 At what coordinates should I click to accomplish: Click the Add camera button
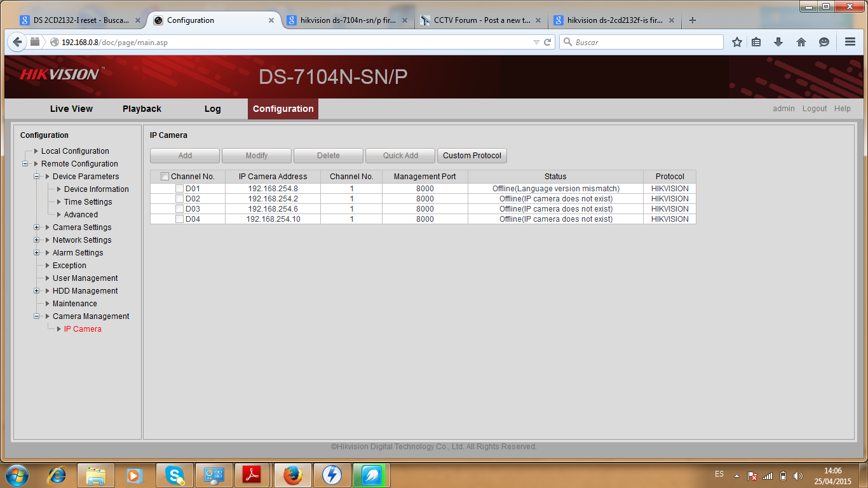coord(185,156)
